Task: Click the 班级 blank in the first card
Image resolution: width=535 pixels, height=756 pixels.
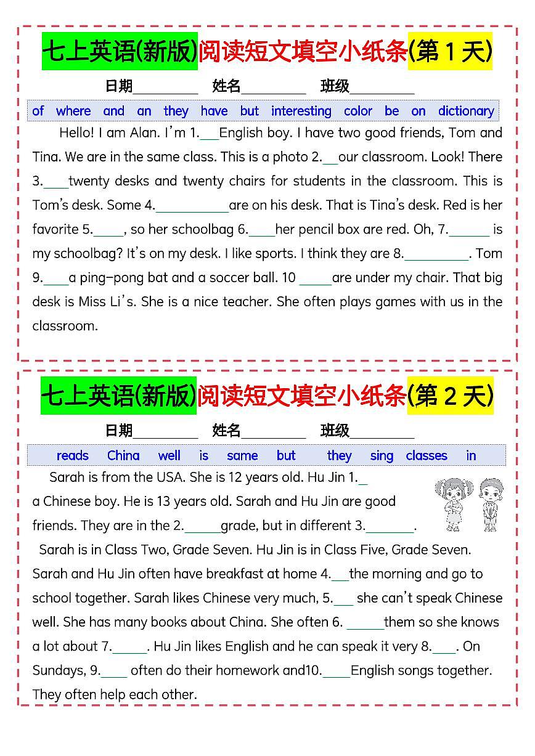Action: tap(382, 87)
